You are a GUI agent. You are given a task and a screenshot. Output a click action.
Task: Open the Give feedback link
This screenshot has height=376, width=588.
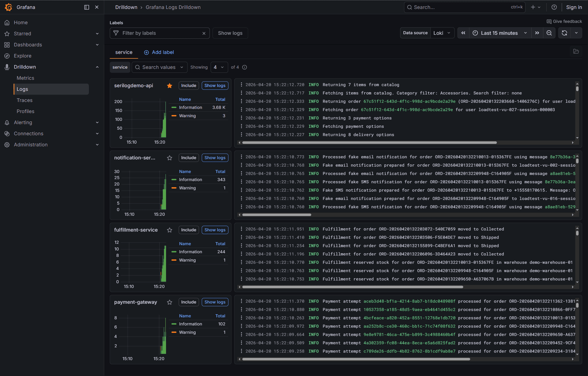click(x=564, y=21)
